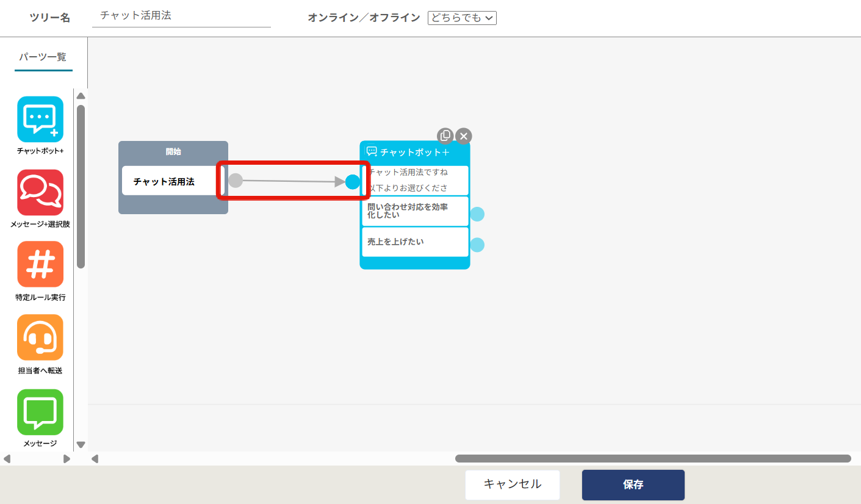
Task: Select the チャットボット+ part icon
Action: click(40, 119)
